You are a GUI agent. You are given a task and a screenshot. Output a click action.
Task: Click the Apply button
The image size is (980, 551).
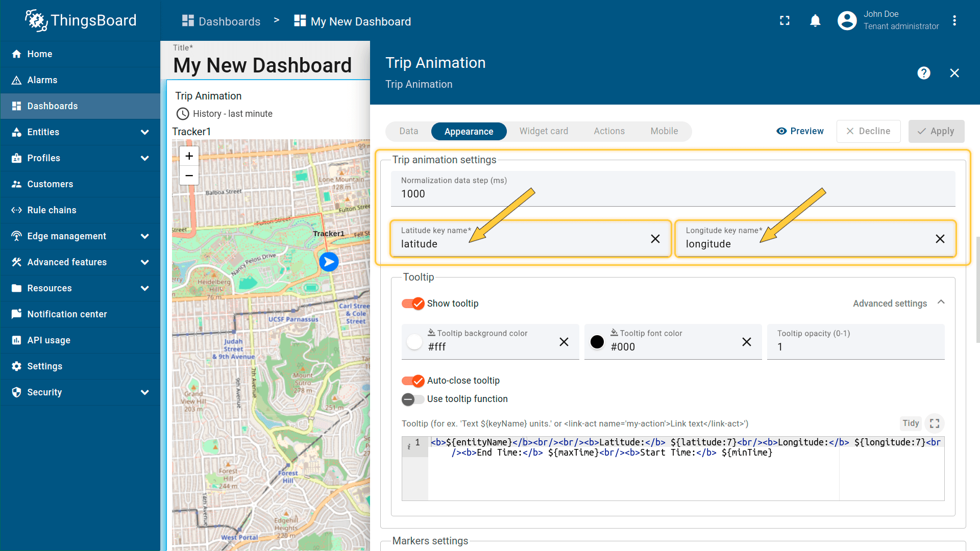click(x=936, y=131)
